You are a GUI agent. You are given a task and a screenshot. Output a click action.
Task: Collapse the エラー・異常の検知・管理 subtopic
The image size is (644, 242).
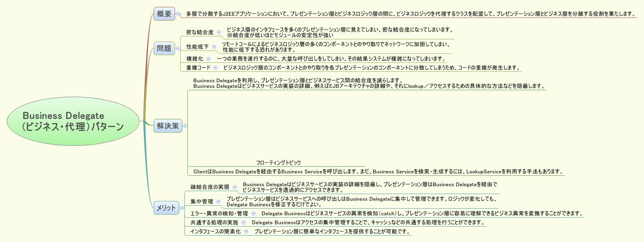(253, 213)
